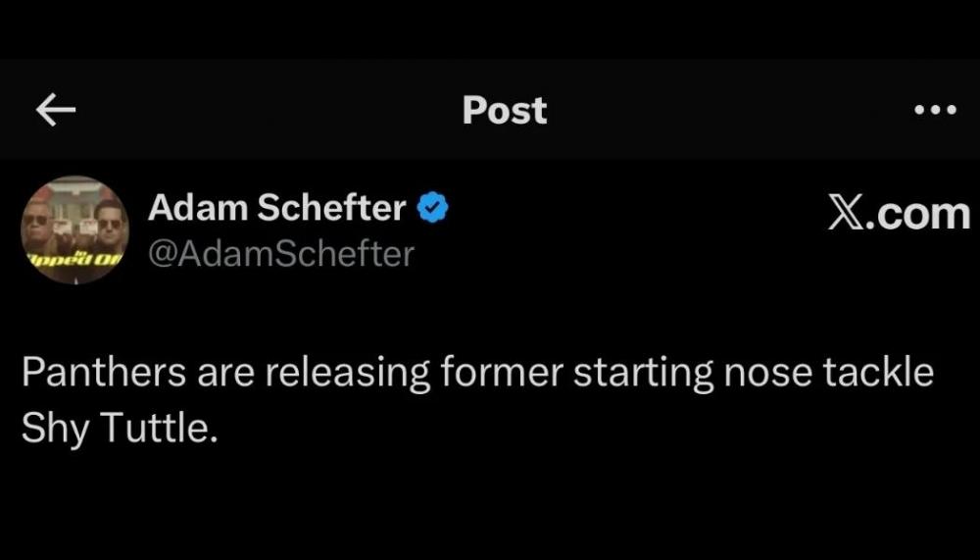Click the blue verified checkmark badge
The height and width of the screenshot is (560, 980).
433,208
